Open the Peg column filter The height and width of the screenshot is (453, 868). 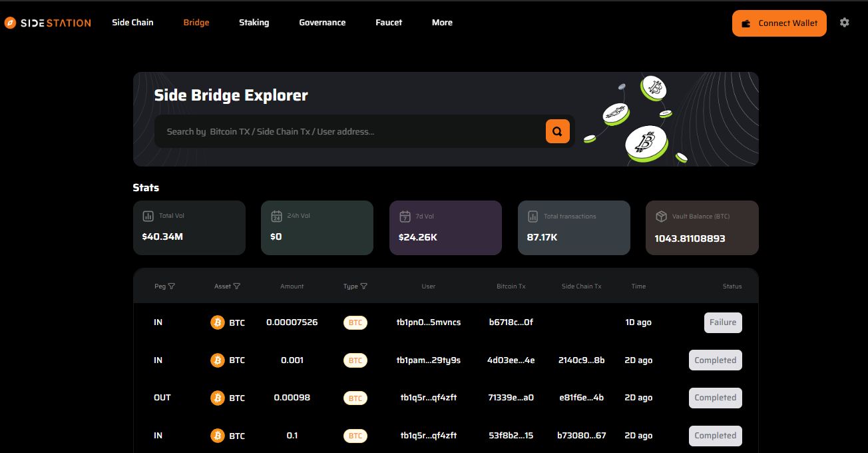point(172,286)
